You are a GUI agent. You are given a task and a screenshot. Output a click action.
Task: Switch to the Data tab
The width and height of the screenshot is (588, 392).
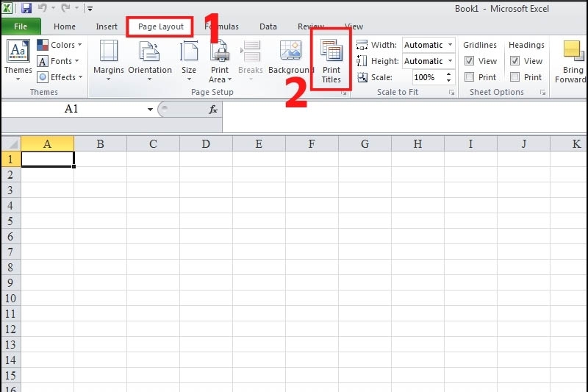pyautogui.click(x=268, y=26)
